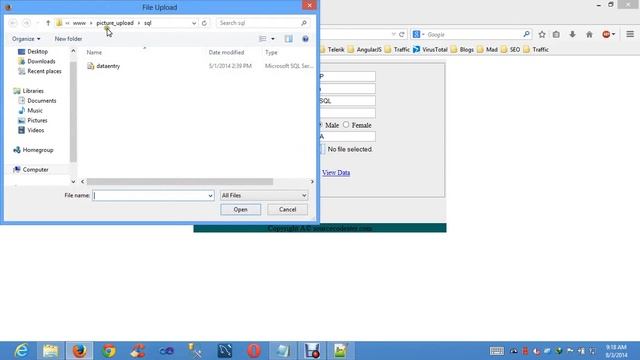Select Libraries in navigation pane
640x360 pixels.
click(33, 91)
